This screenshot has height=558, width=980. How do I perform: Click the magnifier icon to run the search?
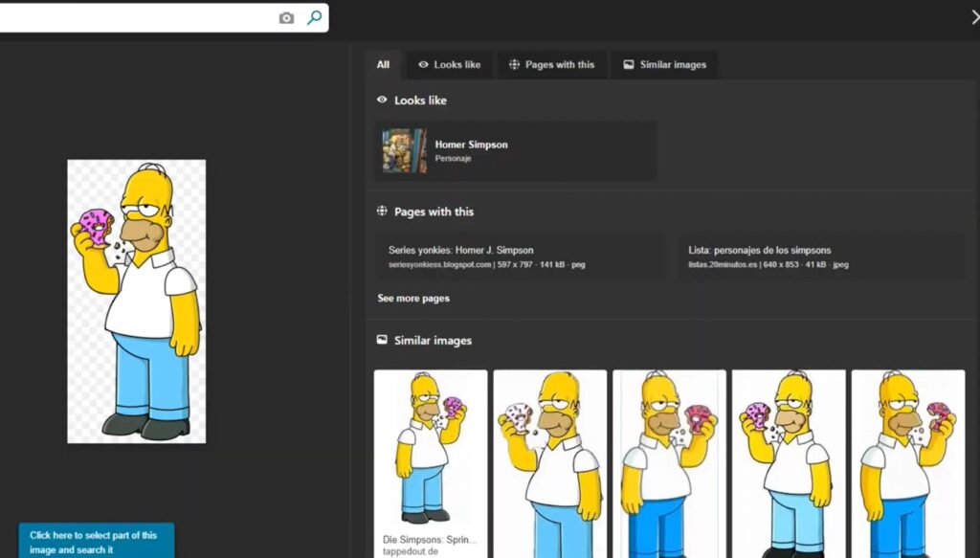[315, 17]
